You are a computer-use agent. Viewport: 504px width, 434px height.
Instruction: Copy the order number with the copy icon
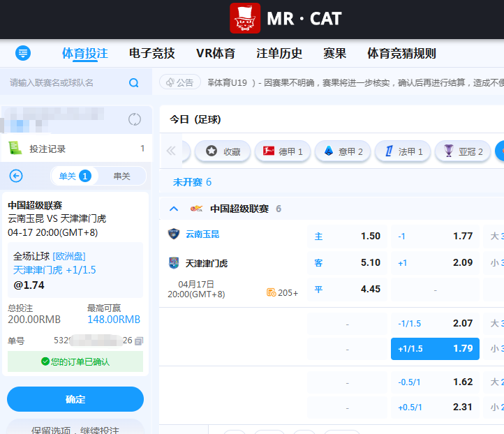coord(139,341)
